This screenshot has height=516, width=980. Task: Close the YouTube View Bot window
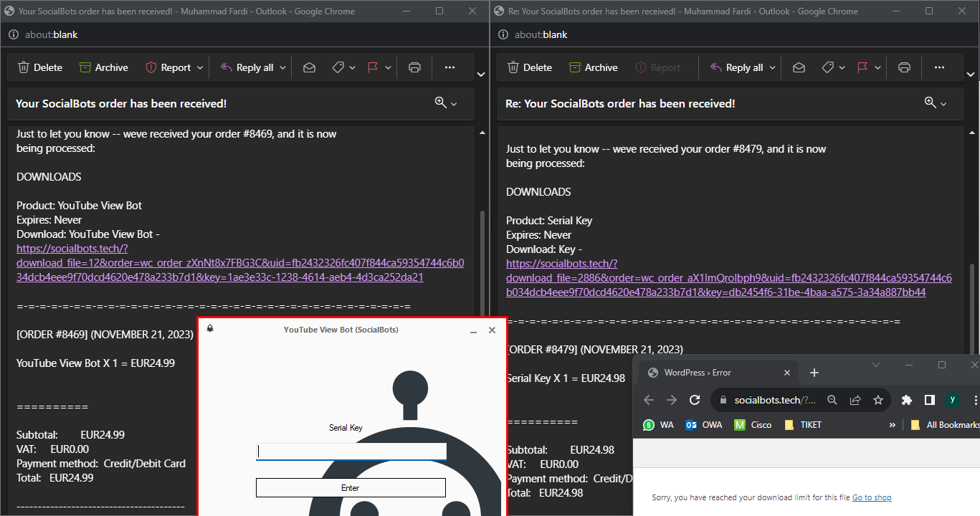[492, 330]
